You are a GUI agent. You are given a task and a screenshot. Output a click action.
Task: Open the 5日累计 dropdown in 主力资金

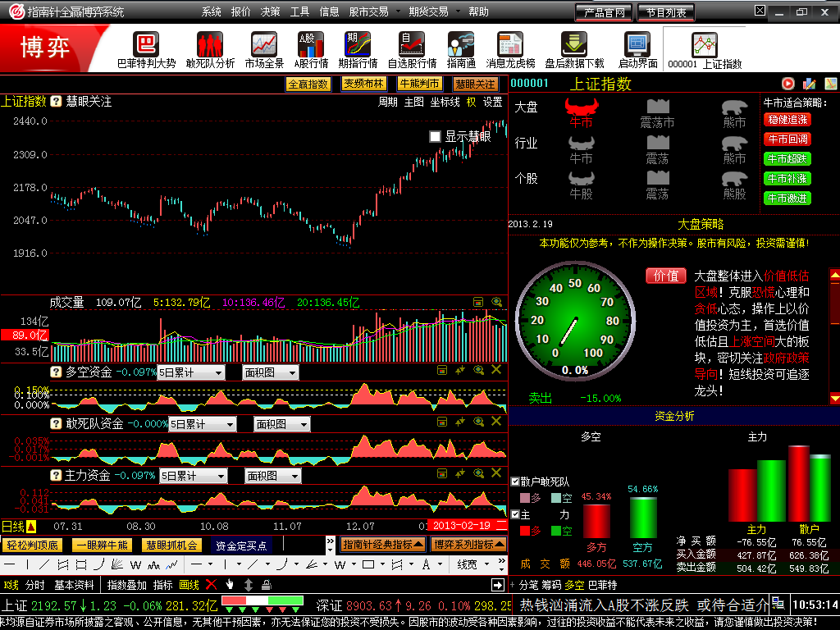click(x=194, y=476)
